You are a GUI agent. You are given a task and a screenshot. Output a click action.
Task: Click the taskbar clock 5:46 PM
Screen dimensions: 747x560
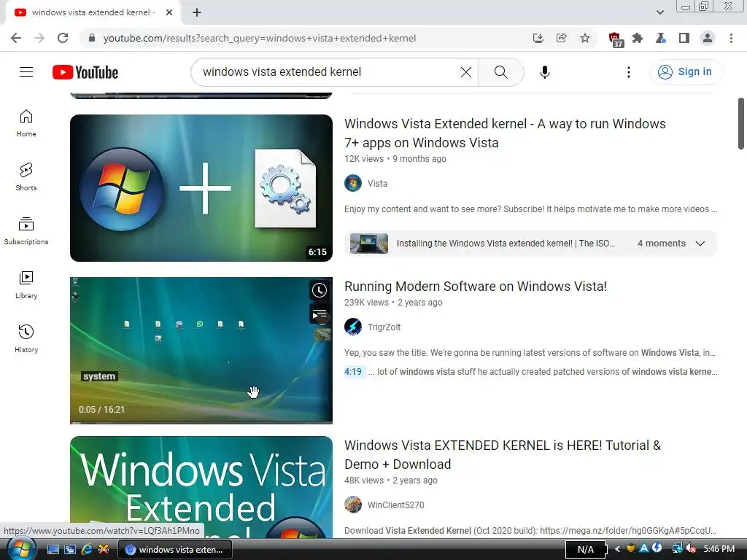pyautogui.click(x=719, y=549)
